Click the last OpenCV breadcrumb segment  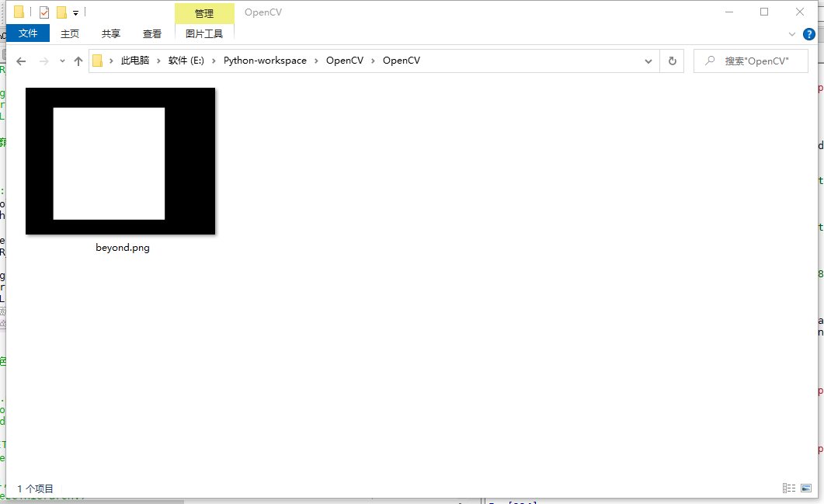tap(402, 61)
